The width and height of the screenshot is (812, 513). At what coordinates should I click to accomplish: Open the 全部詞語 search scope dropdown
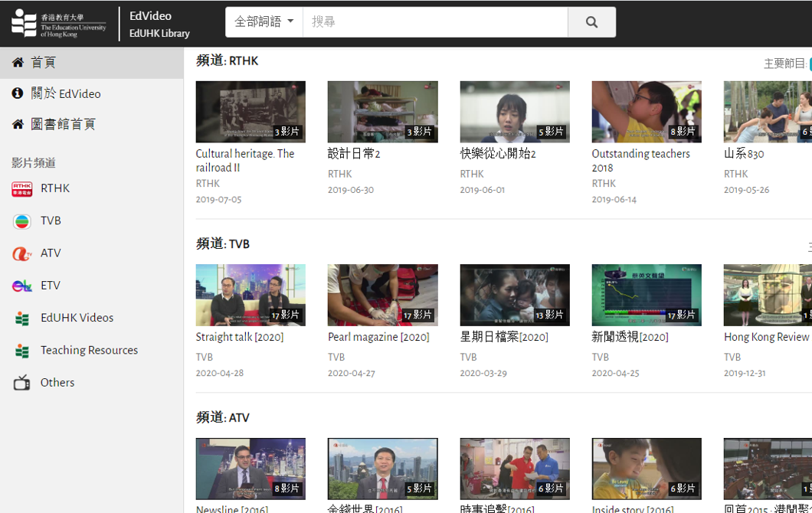coord(264,21)
